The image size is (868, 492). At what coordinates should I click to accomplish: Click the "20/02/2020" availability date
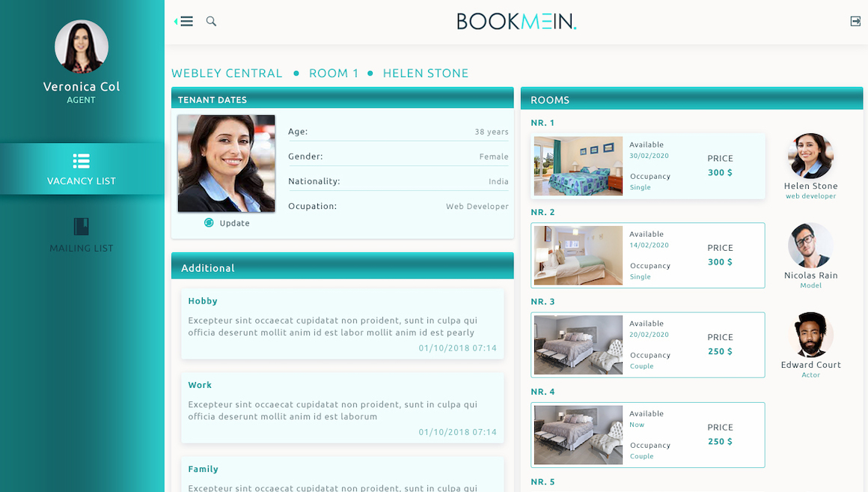[x=649, y=335]
